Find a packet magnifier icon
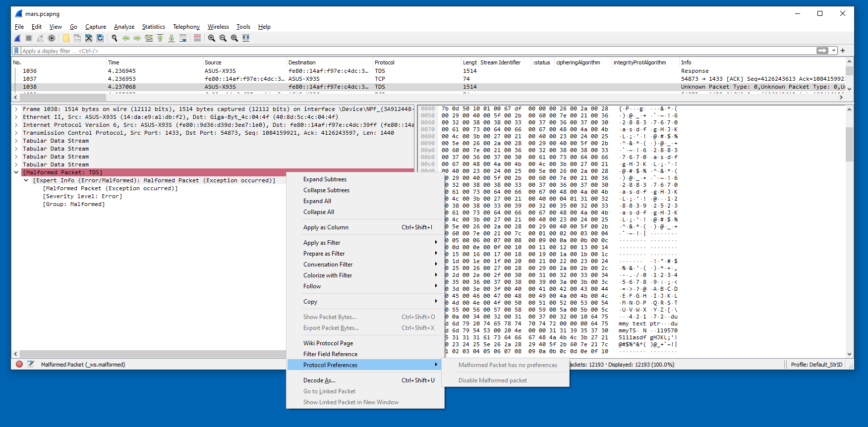Image resolution: width=868 pixels, height=427 pixels. pyautogui.click(x=115, y=38)
